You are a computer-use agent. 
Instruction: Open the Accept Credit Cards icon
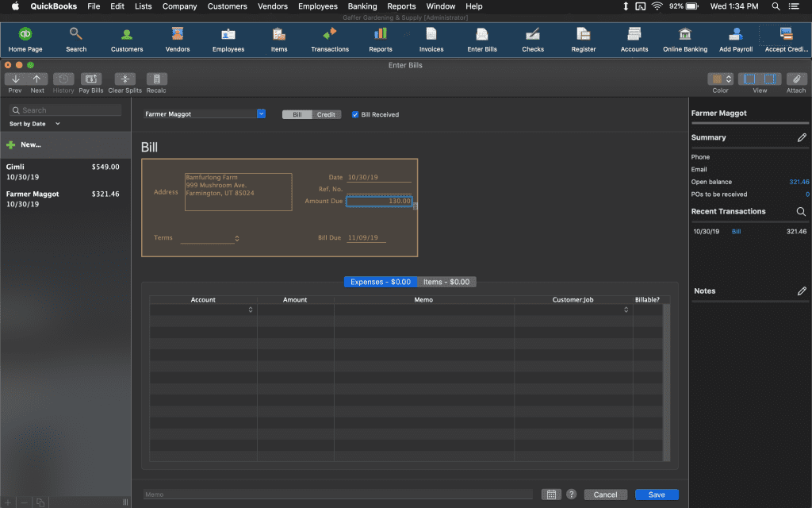(786, 40)
